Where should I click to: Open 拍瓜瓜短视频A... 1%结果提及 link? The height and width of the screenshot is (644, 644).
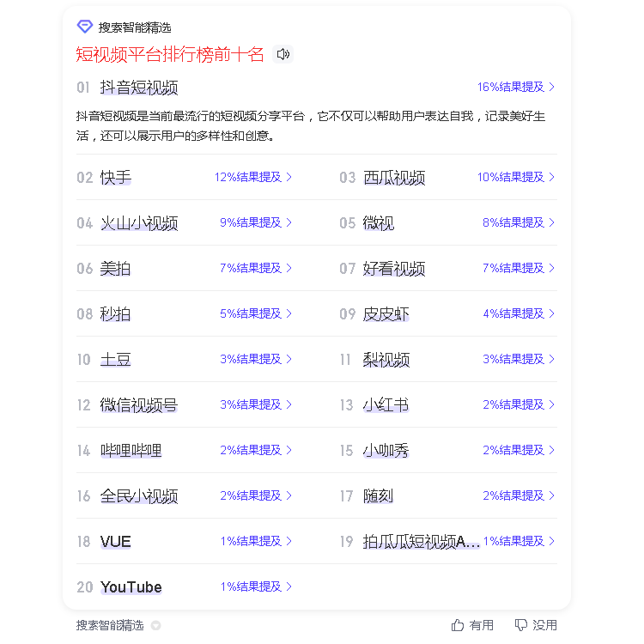pyautogui.click(x=519, y=541)
